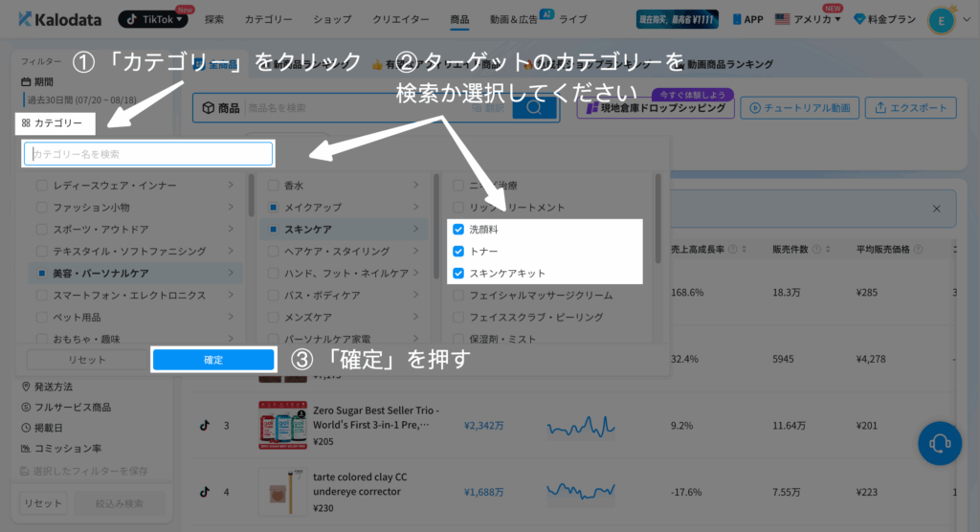980x532 pixels.
Task: Open the 掲載日 filter
Action: (x=42, y=429)
